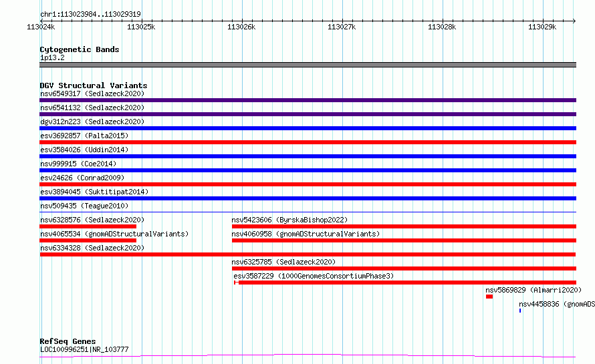Click the esv24626 (Conrad2009) label
The image size is (595, 364).
pyautogui.click(x=82, y=178)
